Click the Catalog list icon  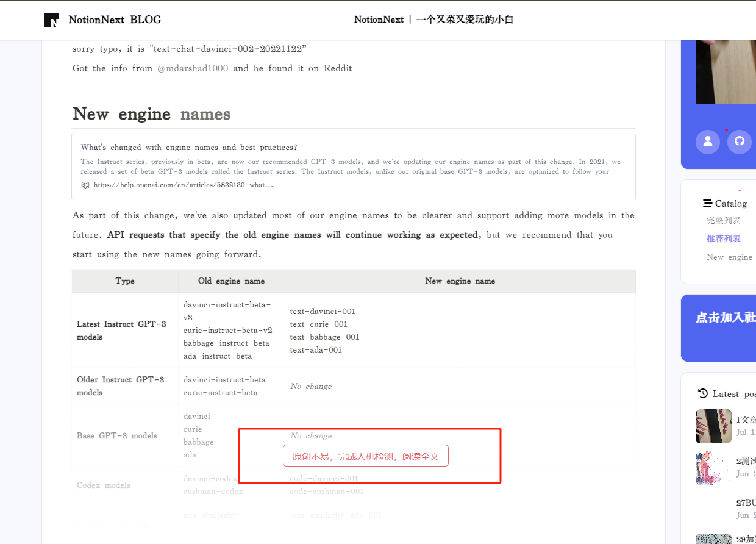707,203
